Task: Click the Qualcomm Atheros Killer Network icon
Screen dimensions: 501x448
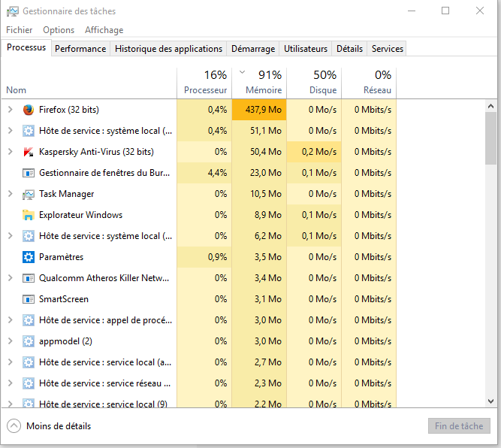Action: (29, 278)
